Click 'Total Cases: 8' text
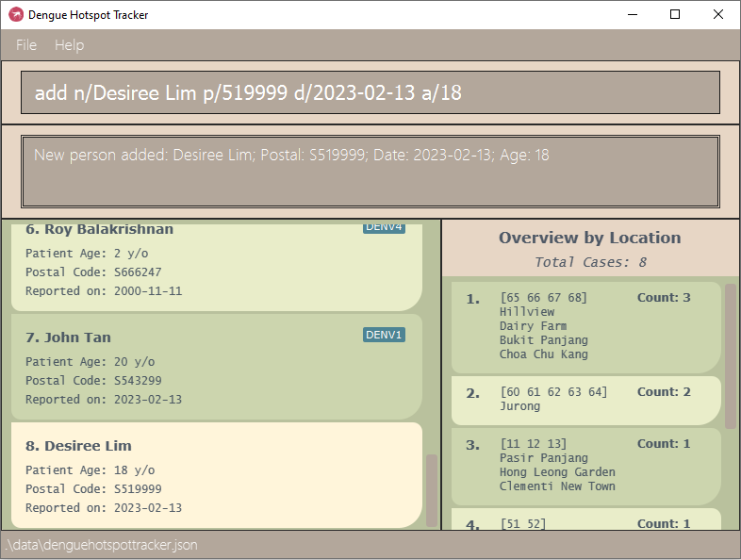 (590, 262)
